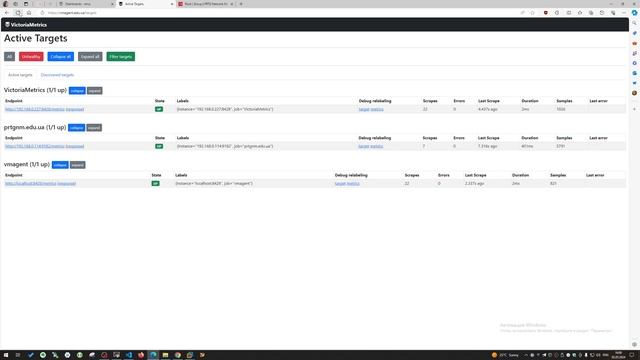Click the Visual Studio Code icon in the taskbar

click(129, 355)
